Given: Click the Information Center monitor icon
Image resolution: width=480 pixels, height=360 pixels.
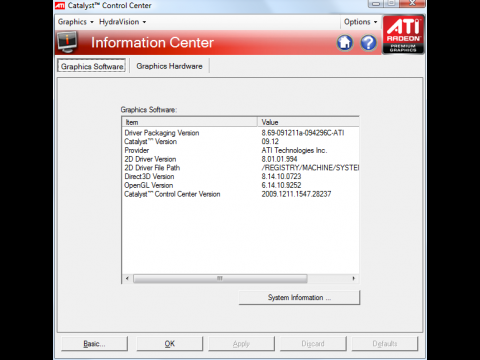Looking at the screenshot, I should 67,42.
